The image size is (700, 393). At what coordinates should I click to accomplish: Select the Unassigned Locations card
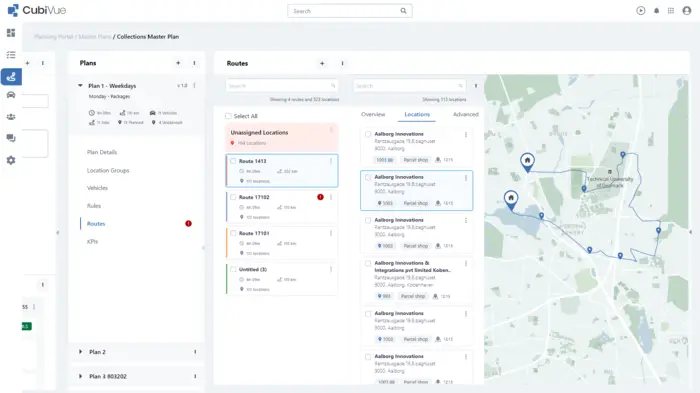282,137
